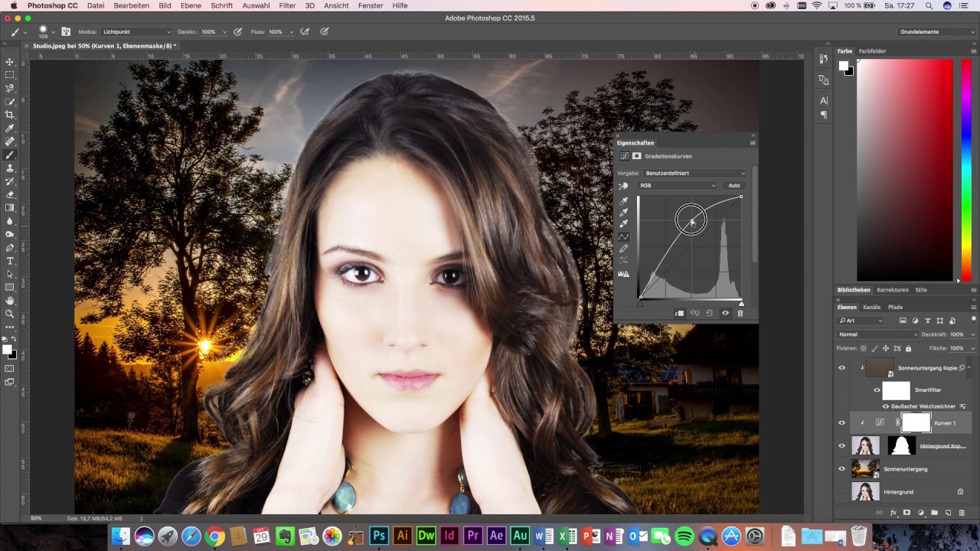Click the document zoom field showing 50%
Screen dimensions: 980x551
pos(36,518)
